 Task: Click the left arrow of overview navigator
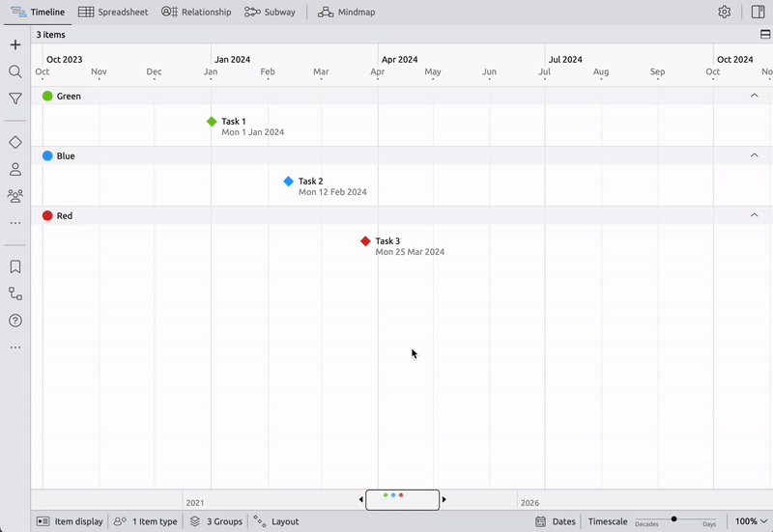pyautogui.click(x=360, y=499)
